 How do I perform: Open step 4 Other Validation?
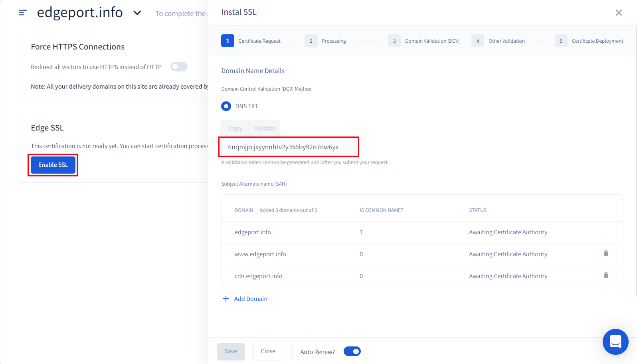click(477, 41)
